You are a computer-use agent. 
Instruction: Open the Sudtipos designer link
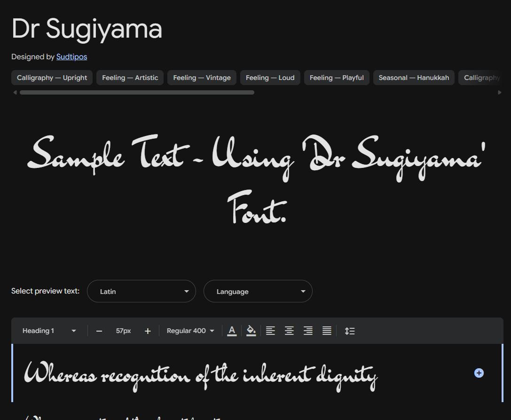pos(72,57)
